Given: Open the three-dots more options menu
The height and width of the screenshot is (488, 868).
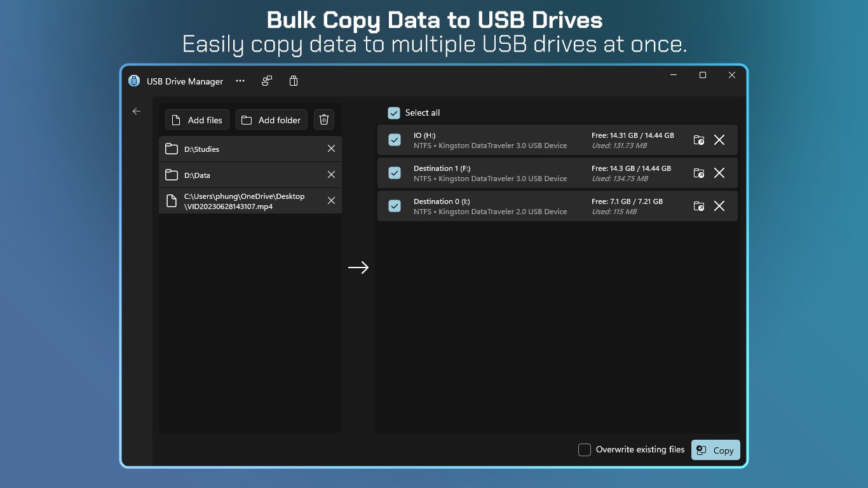Looking at the screenshot, I should pyautogui.click(x=240, y=81).
